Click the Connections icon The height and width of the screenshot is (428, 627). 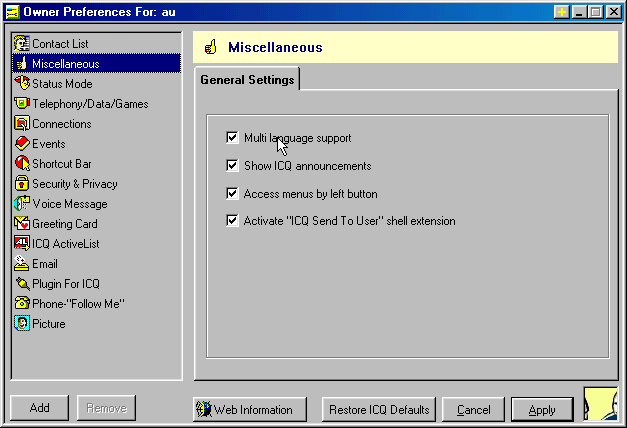22,123
